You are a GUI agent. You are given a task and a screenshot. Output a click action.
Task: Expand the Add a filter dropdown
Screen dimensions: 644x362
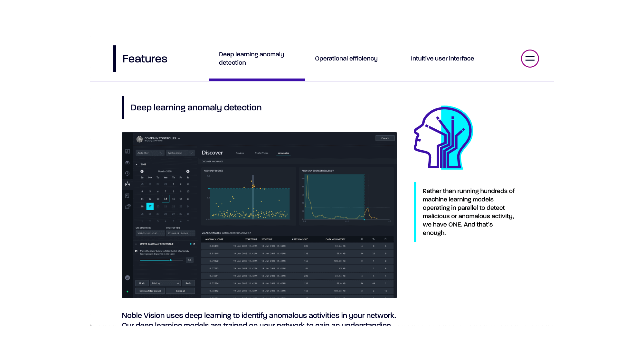(149, 153)
